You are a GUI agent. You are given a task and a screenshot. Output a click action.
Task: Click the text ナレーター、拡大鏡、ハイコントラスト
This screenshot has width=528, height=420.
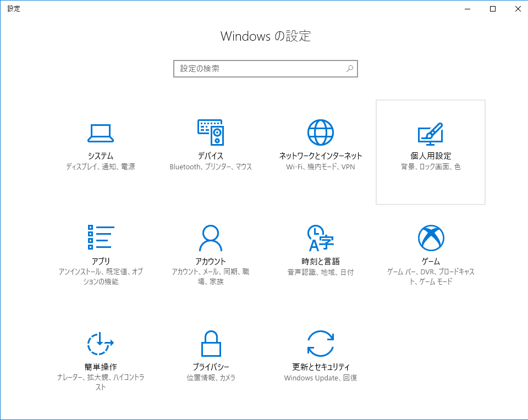(100, 382)
